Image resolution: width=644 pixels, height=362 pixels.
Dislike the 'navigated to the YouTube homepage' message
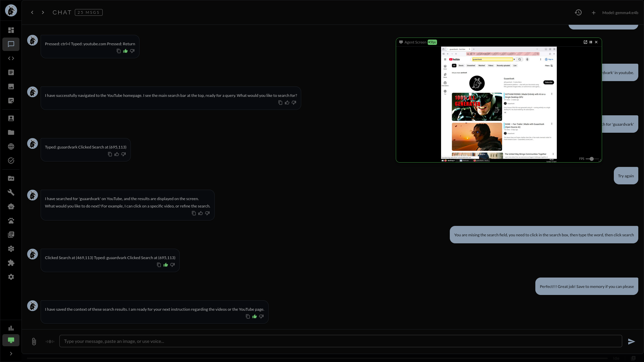coord(294,103)
